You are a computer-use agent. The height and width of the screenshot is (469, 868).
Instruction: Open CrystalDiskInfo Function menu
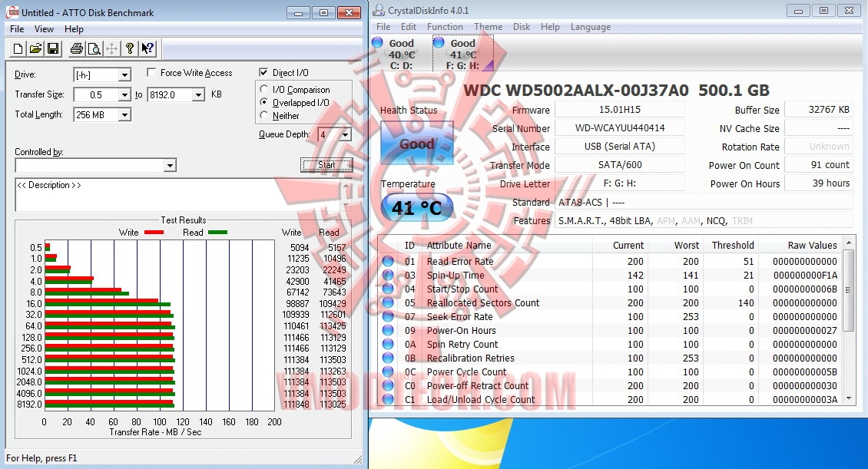(x=445, y=27)
